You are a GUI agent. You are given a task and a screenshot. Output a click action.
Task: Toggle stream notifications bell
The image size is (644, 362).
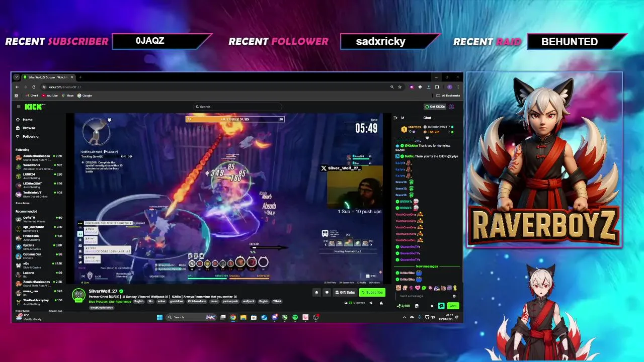coord(316,292)
